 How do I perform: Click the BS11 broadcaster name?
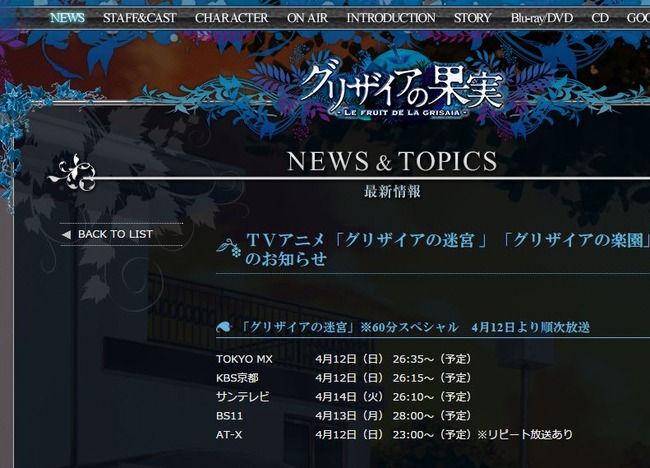click(229, 416)
